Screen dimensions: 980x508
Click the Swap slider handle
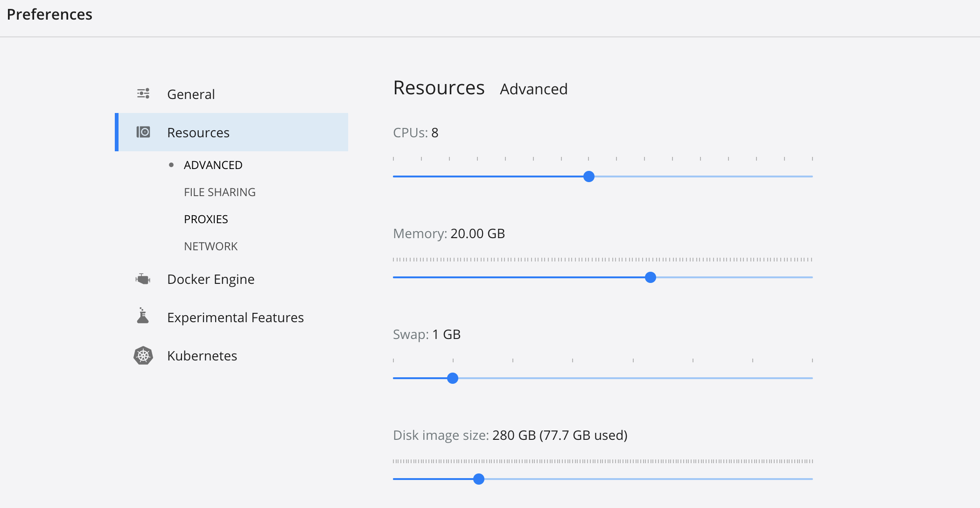(452, 379)
